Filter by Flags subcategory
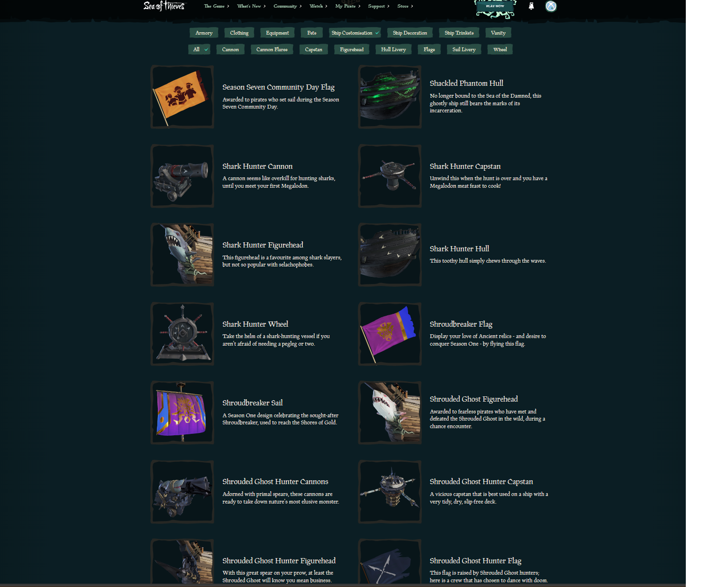The image size is (728, 587). click(x=429, y=49)
